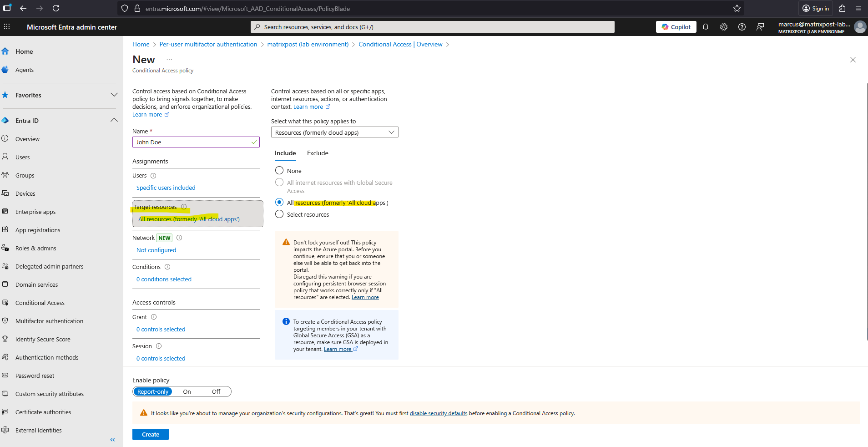The image size is (868, 447).
Task: Click the browser Sign in button
Action: pos(815,8)
